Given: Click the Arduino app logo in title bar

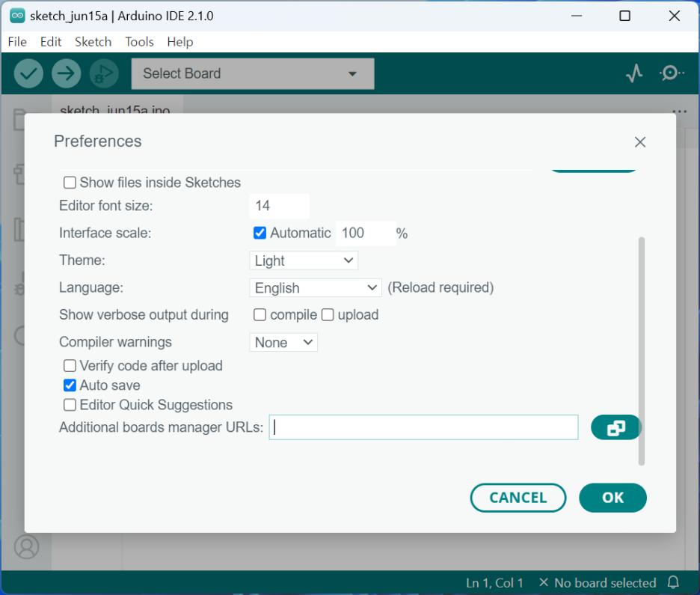Looking at the screenshot, I should tap(17, 16).
